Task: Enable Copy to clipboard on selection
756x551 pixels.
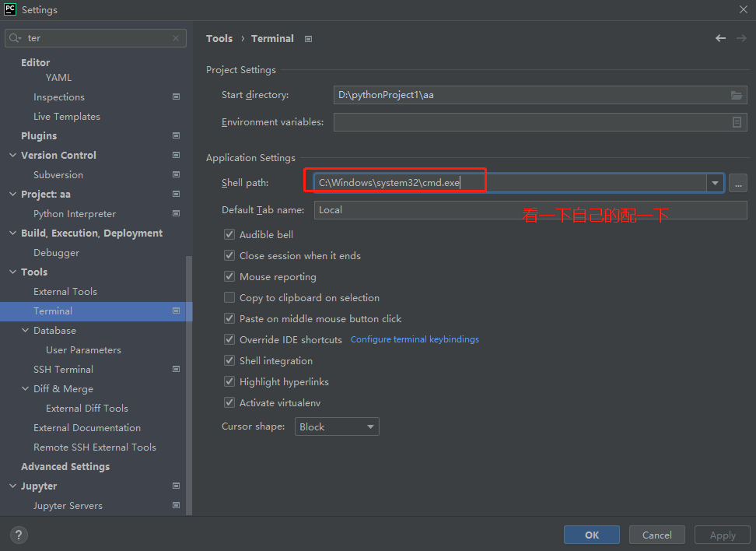Action: click(x=229, y=298)
